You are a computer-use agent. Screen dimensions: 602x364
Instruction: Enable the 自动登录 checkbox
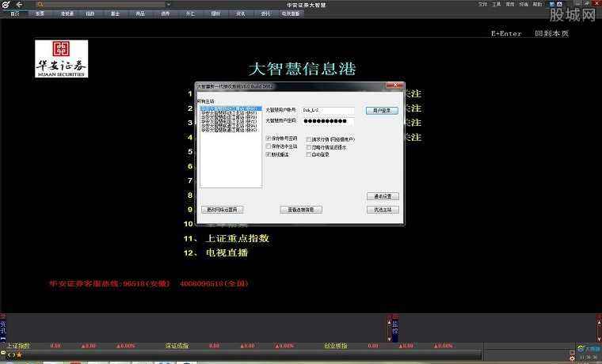(308, 154)
